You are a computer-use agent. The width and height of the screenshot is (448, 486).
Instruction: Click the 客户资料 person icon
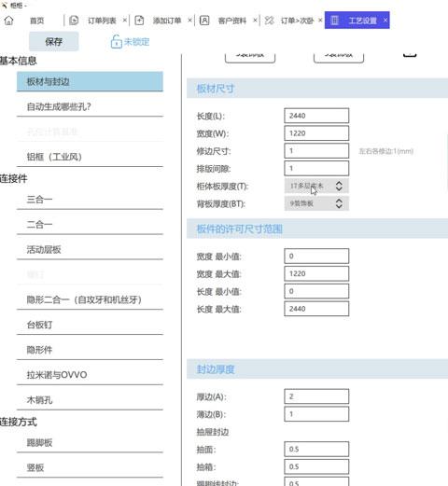pyautogui.click(x=204, y=21)
